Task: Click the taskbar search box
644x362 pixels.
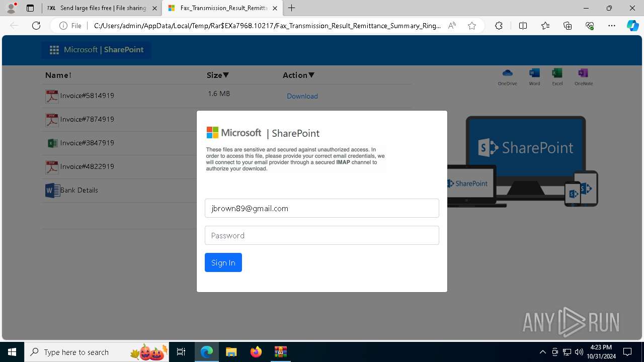Action: tap(98, 352)
